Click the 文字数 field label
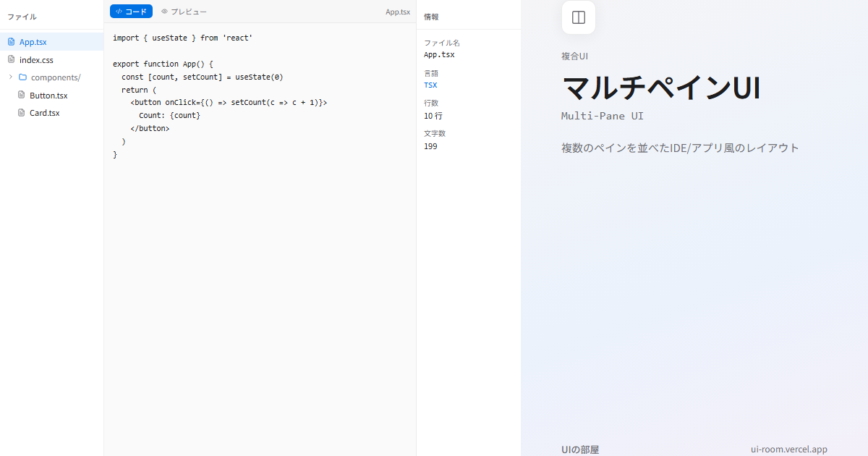Viewport: 868px width, 456px height. [435, 134]
